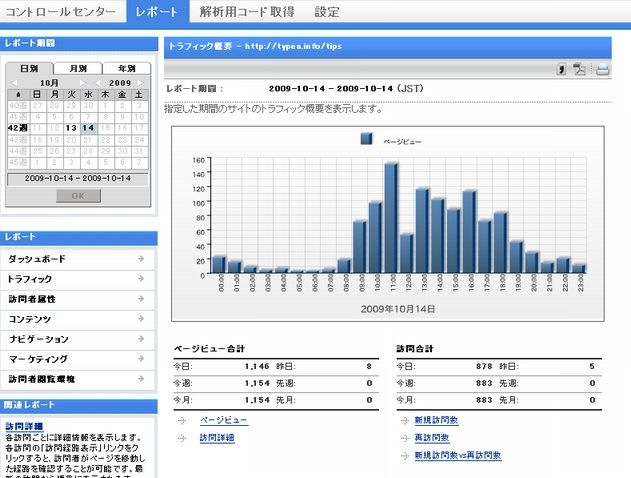The height and width of the screenshot is (478, 631).
Task: Click the ページビュー legend icon
Action: point(366,140)
